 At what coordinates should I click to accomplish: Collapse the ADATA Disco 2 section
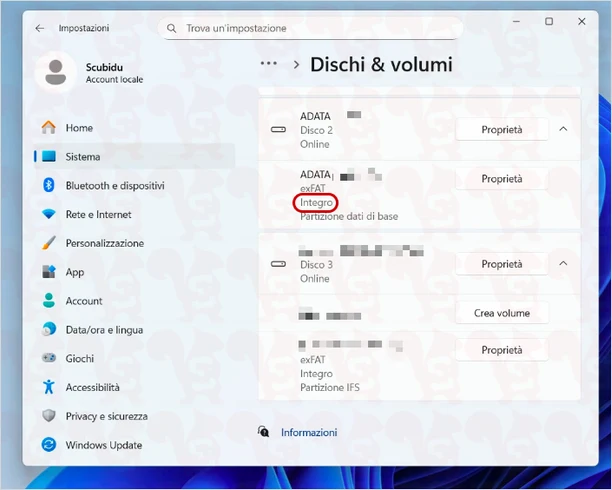pos(563,129)
